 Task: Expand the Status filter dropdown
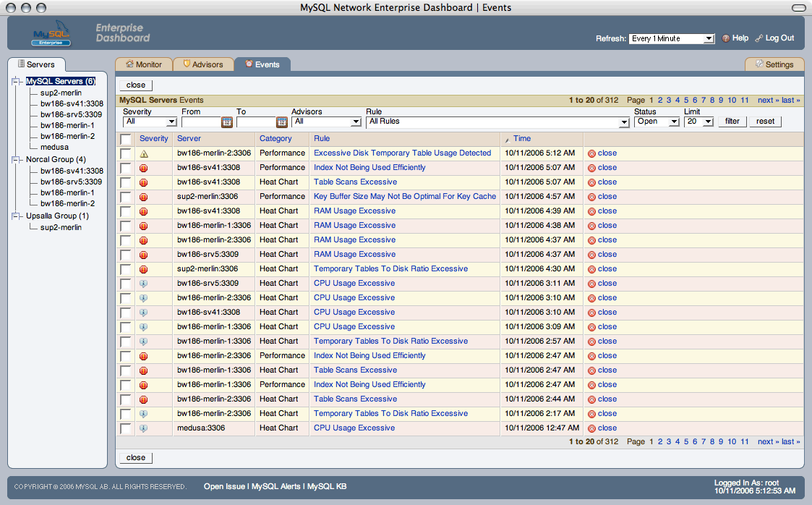(x=657, y=122)
